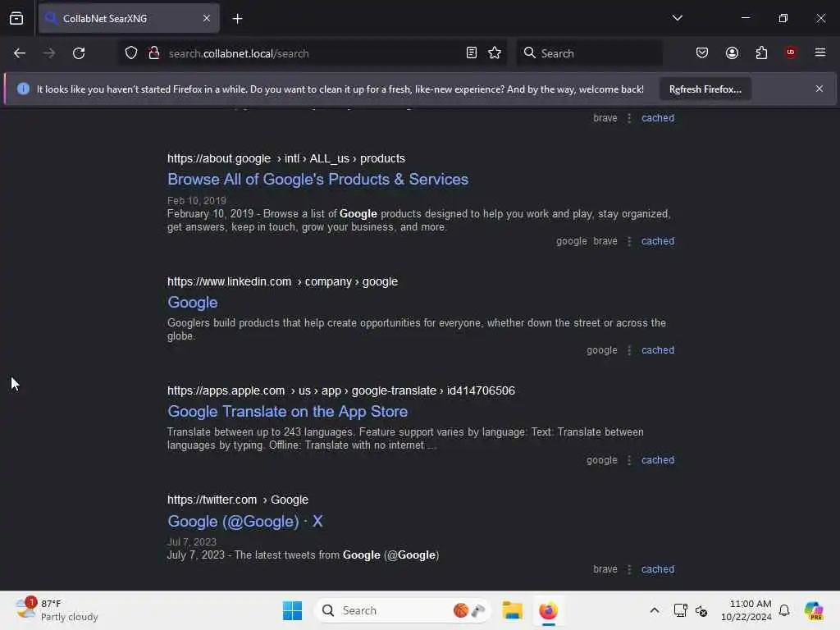Toggle reader view icon
Screen dimensions: 840x630
(x=472, y=53)
